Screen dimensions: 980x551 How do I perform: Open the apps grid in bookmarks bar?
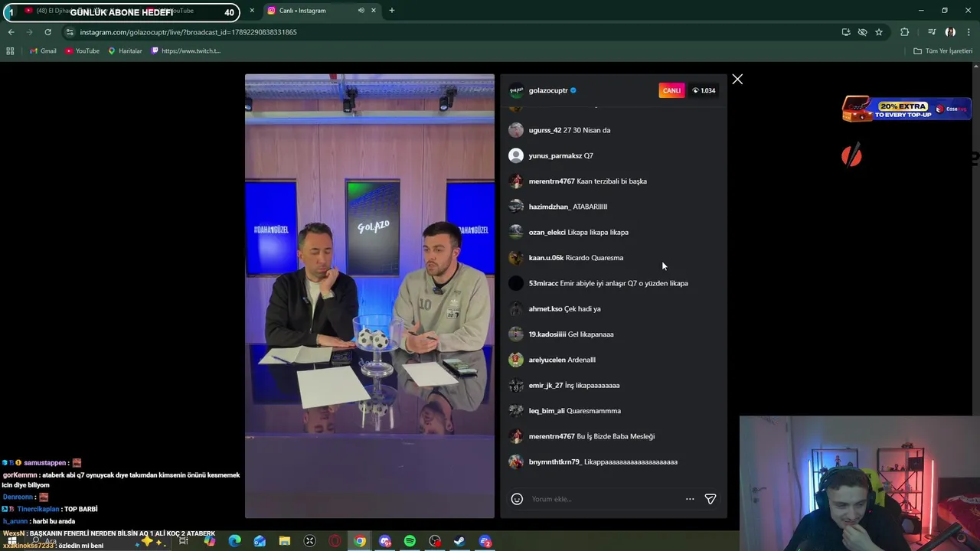[x=10, y=51]
